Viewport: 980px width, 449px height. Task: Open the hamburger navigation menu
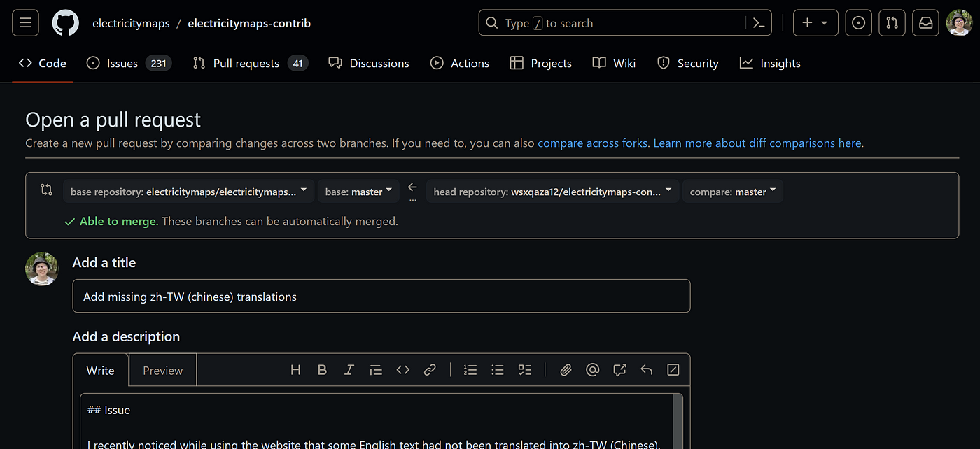coord(25,23)
